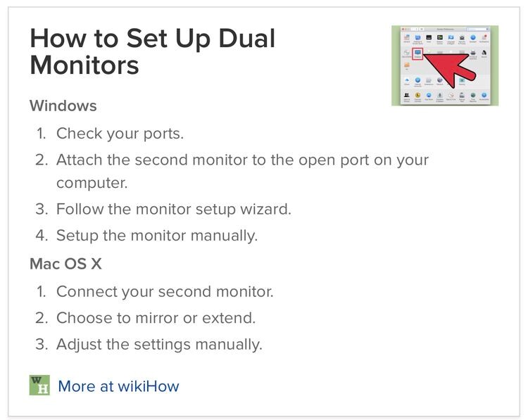Click the Users & Groups silhouette icon in thumbnail
The width and height of the screenshot is (528, 420).
406,95
